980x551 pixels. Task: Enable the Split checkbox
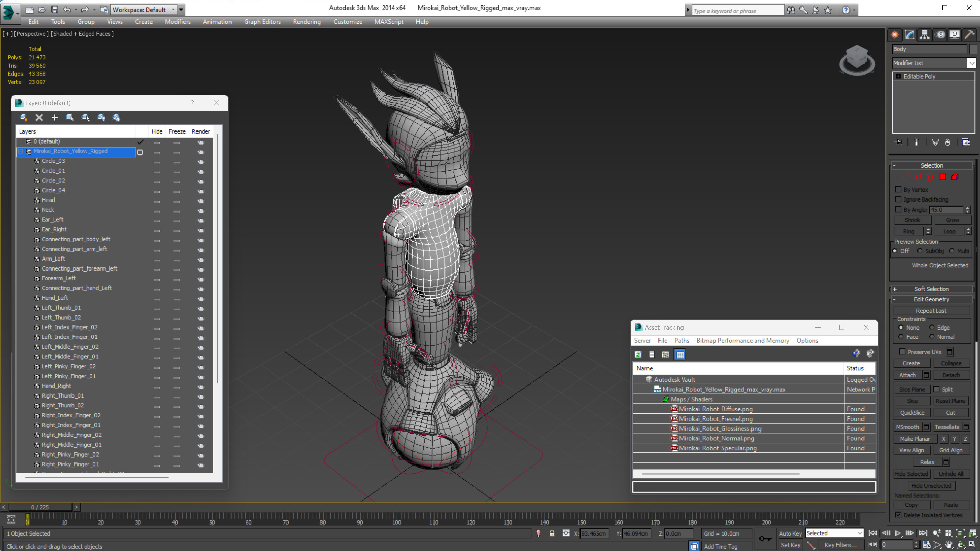pyautogui.click(x=936, y=389)
